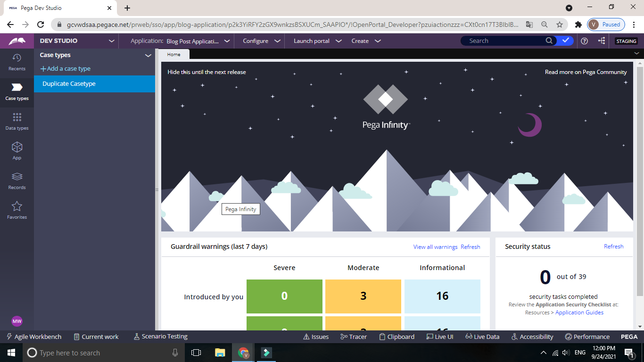Open a new browser tab
Image resolution: width=644 pixels, height=362 pixels.
click(127, 8)
